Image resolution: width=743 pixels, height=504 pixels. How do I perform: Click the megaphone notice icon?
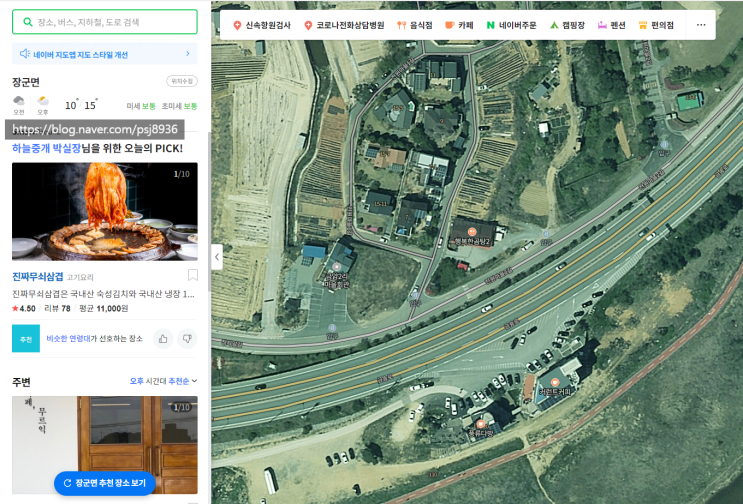[x=25, y=54]
